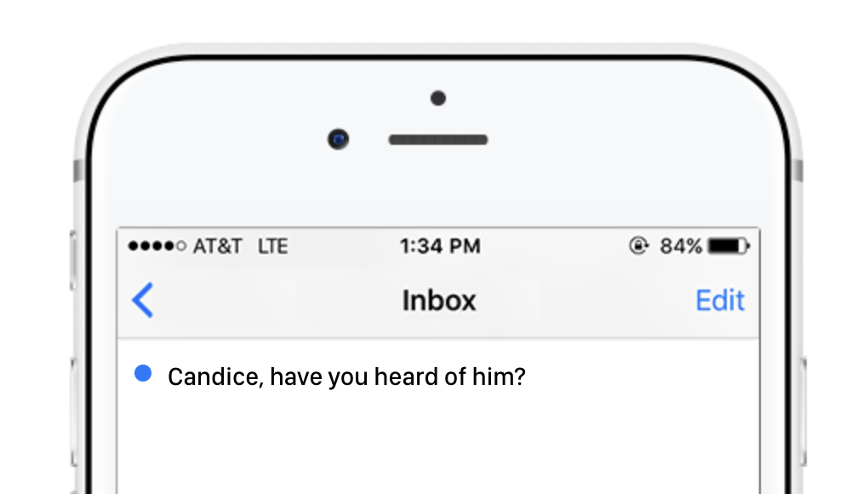The width and height of the screenshot is (868, 494).
Task: Click the front camera lens
Action: [x=339, y=138]
